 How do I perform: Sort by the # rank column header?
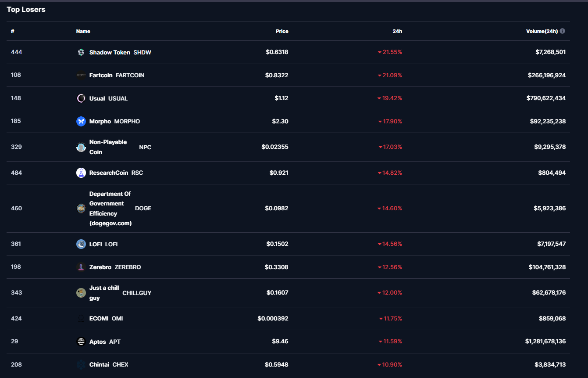click(x=13, y=31)
